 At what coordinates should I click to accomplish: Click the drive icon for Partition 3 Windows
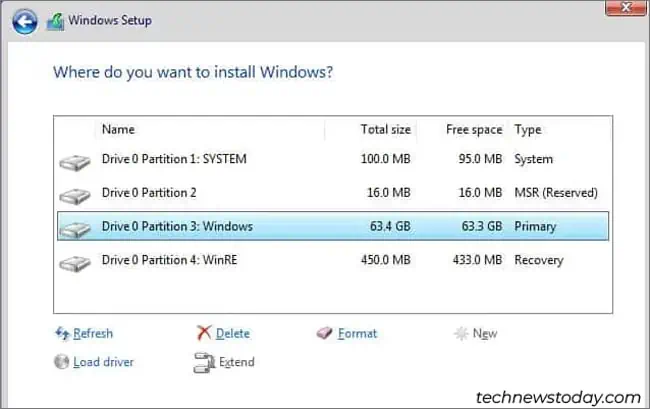click(x=75, y=229)
